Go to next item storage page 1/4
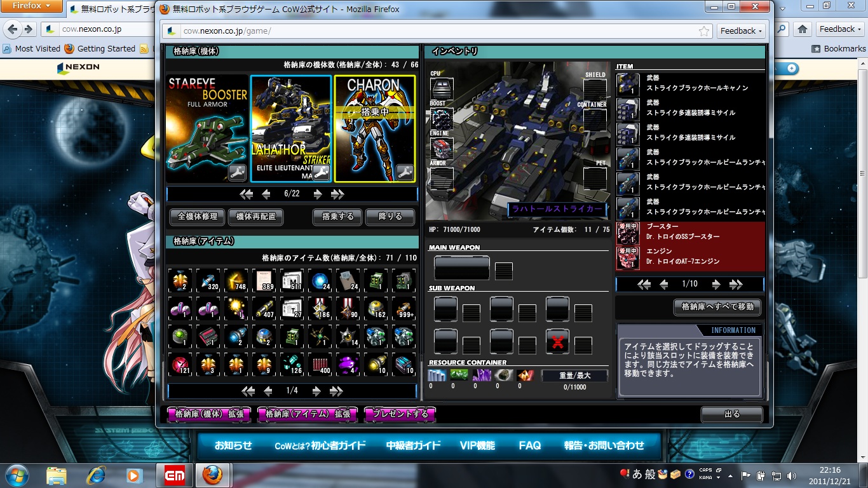Image resolution: width=868 pixels, height=488 pixels. coord(316,391)
